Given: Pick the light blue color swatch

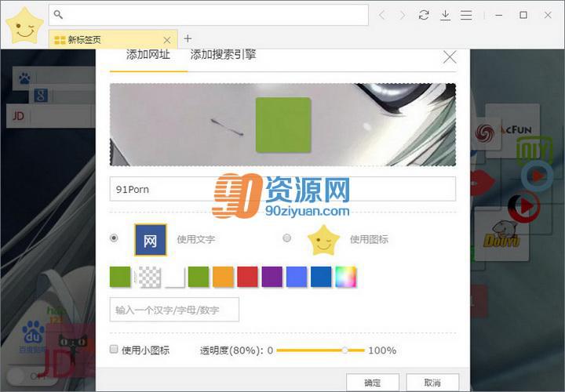Looking at the screenshot, I should [297, 277].
